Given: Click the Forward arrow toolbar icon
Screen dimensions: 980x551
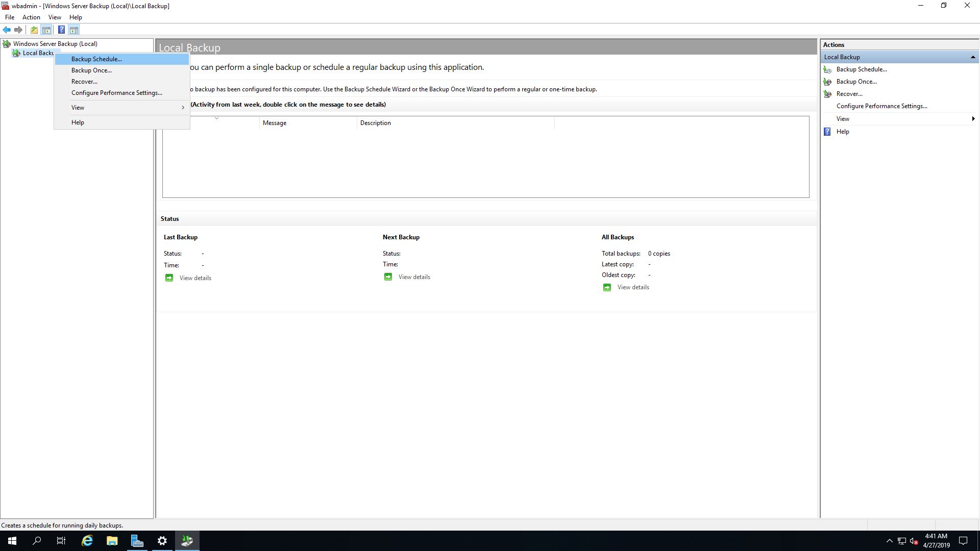Looking at the screenshot, I should (18, 30).
